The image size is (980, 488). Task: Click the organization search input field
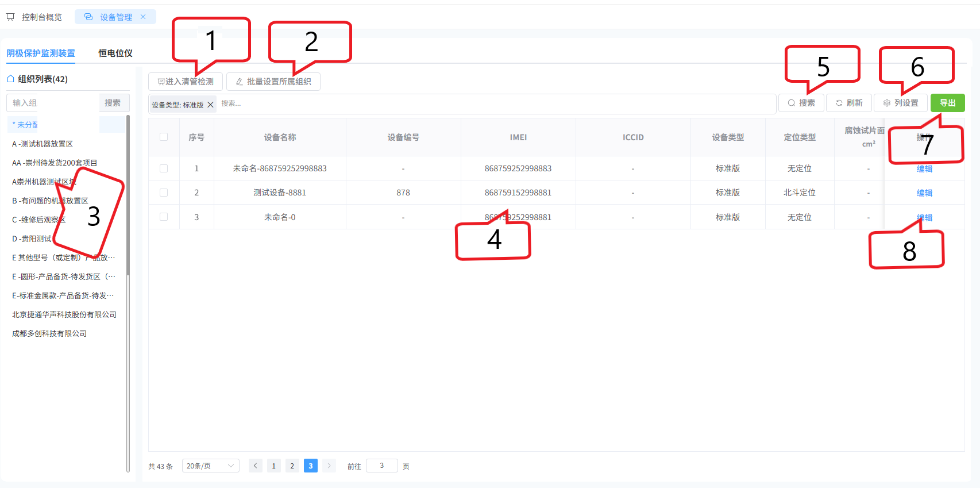pyautogui.click(x=53, y=103)
